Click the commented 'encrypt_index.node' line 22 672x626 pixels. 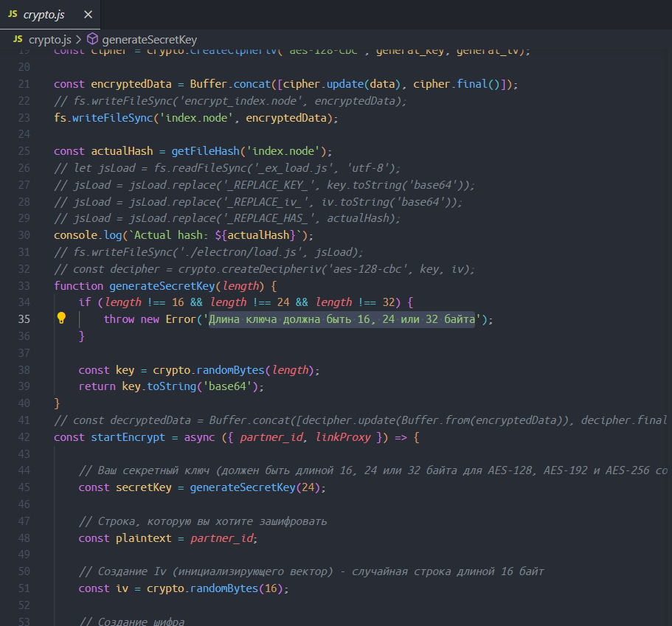pos(230,101)
